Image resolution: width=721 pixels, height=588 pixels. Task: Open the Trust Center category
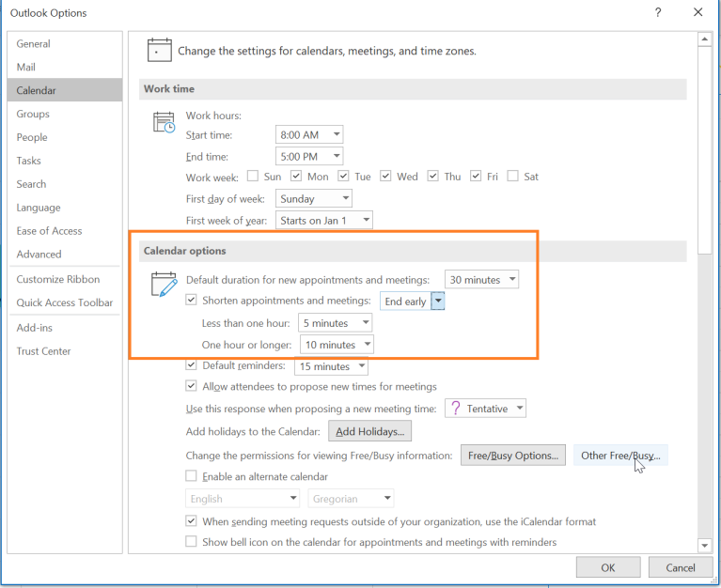tap(43, 351)
